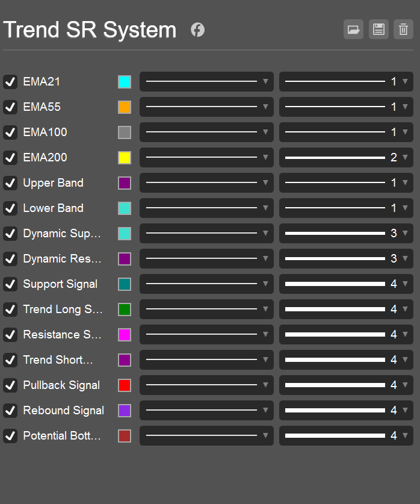Screen dimensions: 420x504
Task: Open the Support Signal line width dropdown
Action: 346,284
